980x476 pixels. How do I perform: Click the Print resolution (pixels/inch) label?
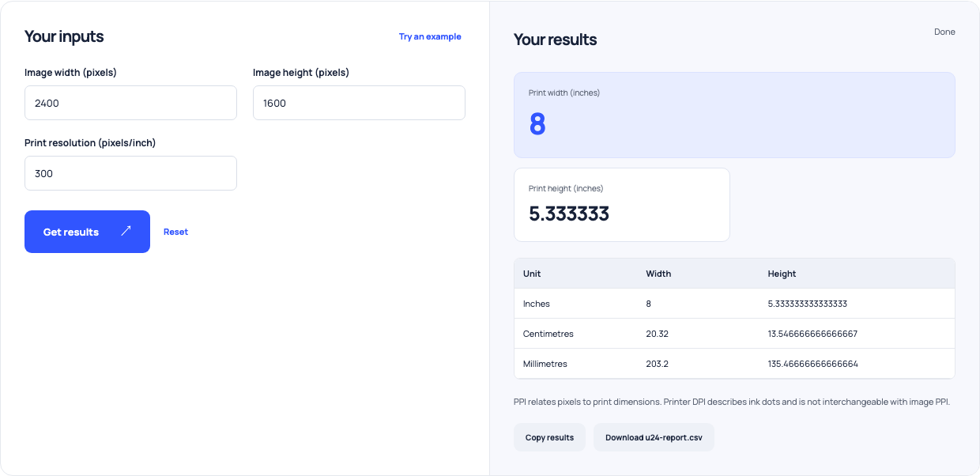pyautogui.click(x=90, y=143)
